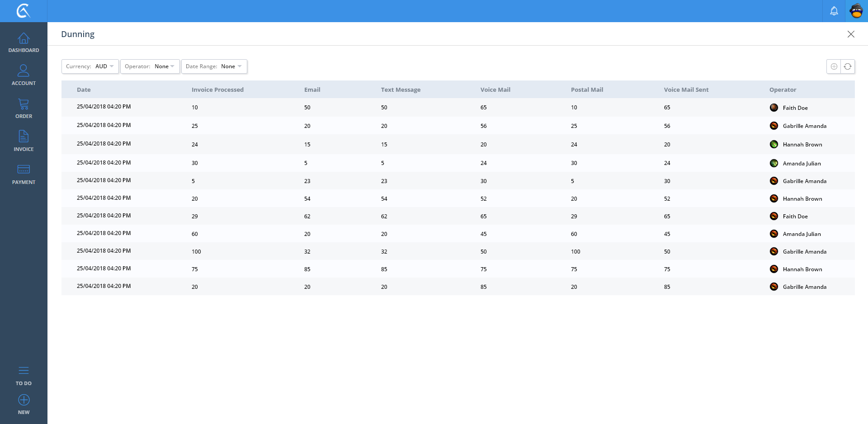The width and height of the screenshot is (868, 424).
Task: Open the Order cart icon
Action: point(24,104)
